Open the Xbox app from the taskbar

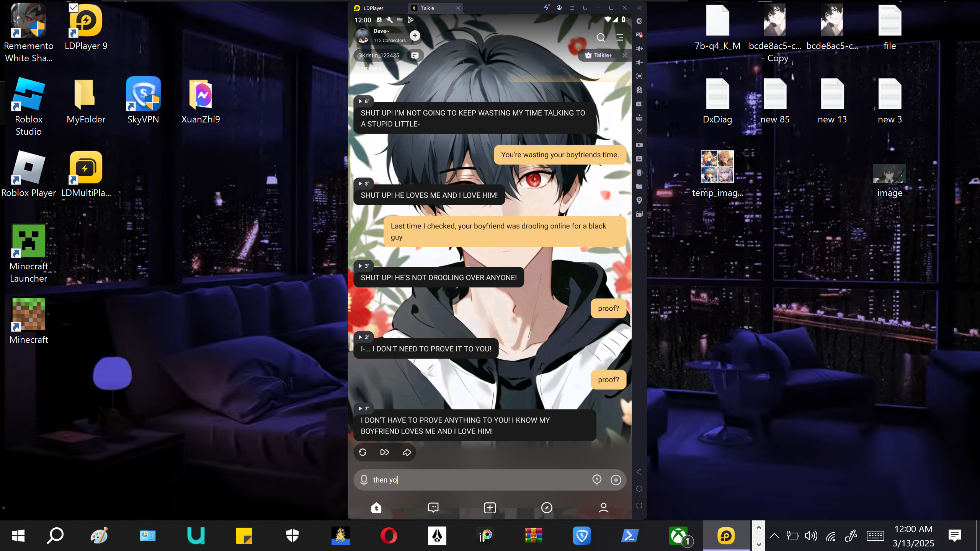[x=678, y=536]
